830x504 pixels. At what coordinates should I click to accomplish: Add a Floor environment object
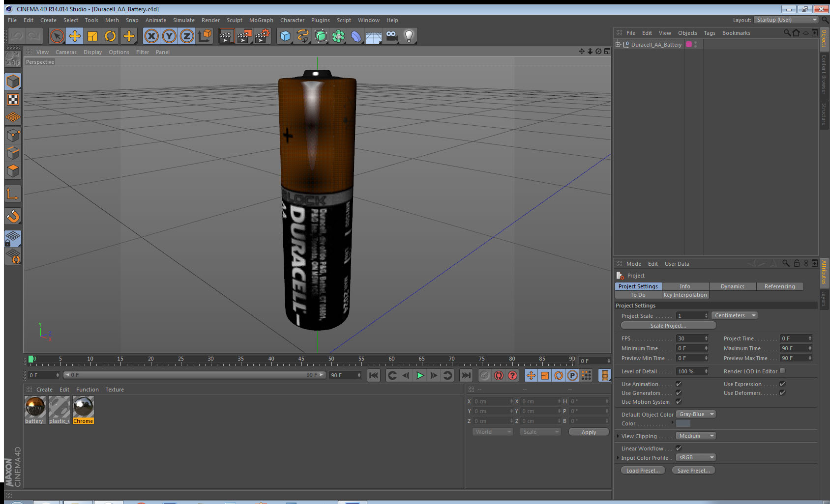tap(374, 36)
